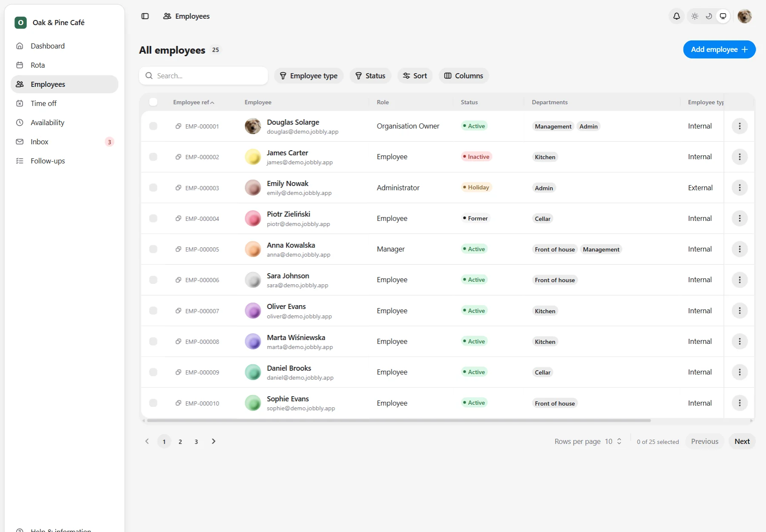Go to page 3
The width and height of the screenshot is (766, 532).
pyautogui.click(x=196, y=441)
